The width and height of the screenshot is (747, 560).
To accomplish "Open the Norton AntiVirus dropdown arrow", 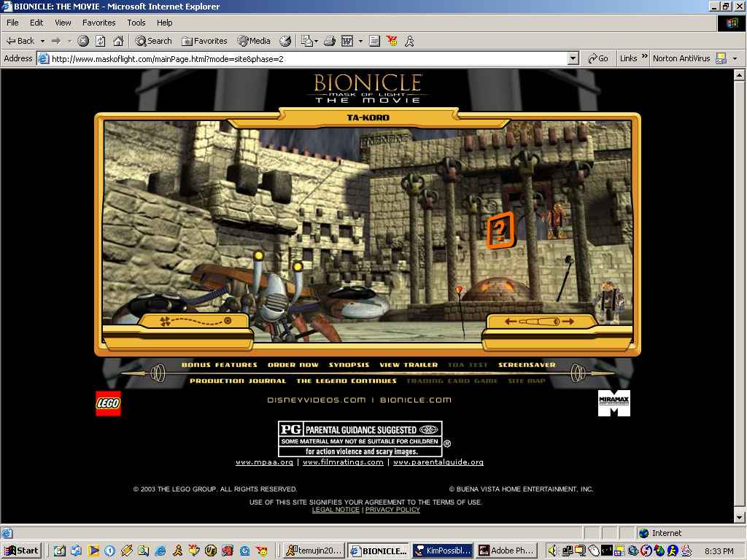I will (x=735, y=58).
